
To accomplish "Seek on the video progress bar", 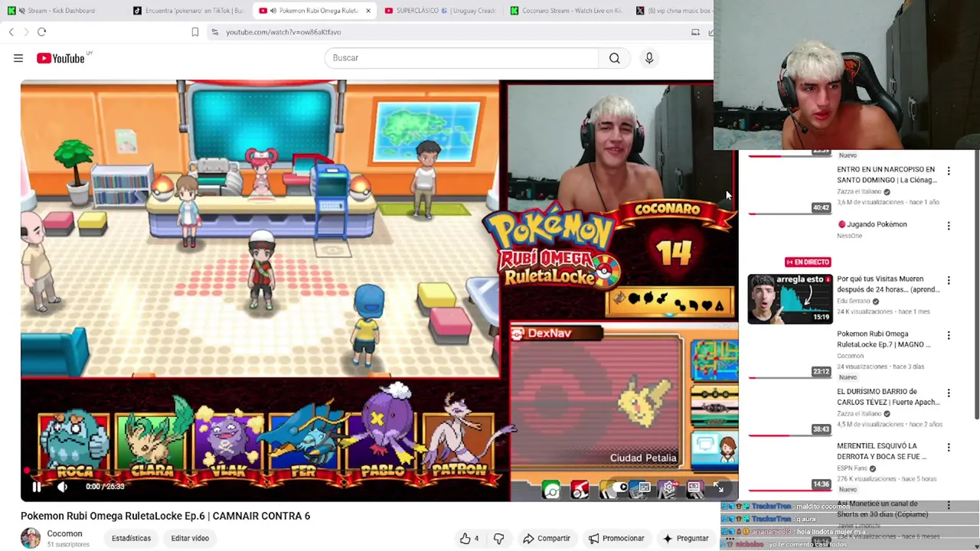I will click(379, 471).
